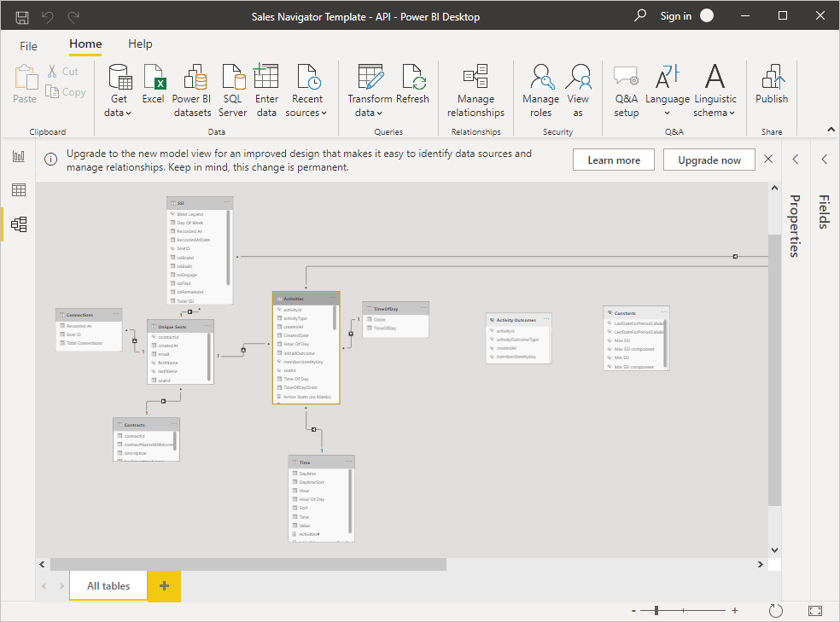840x622 pixels.
Task: Click the canvas vertical scrollbar
Action: click(774, 370)
